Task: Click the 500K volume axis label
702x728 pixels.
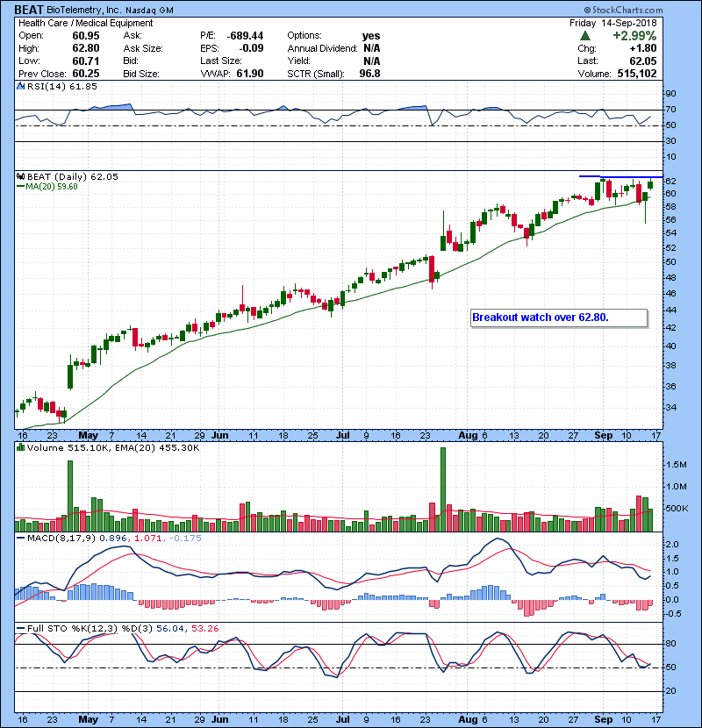Action: (677, 509)
